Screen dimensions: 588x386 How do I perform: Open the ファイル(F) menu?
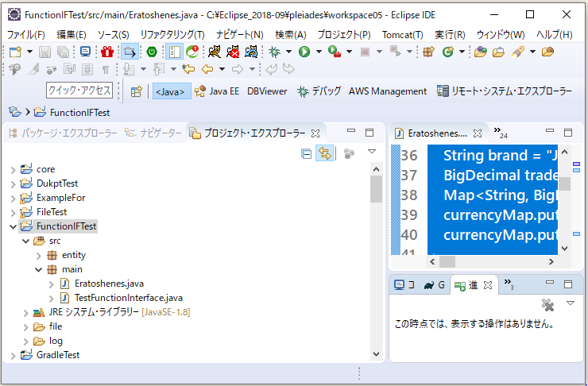[26, 35]
